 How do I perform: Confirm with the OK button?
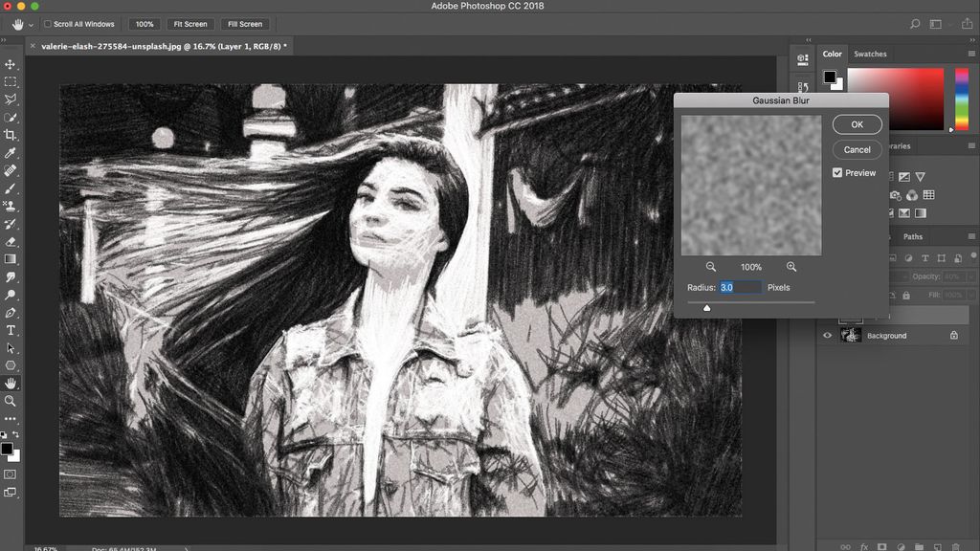(x=857, y=124)
